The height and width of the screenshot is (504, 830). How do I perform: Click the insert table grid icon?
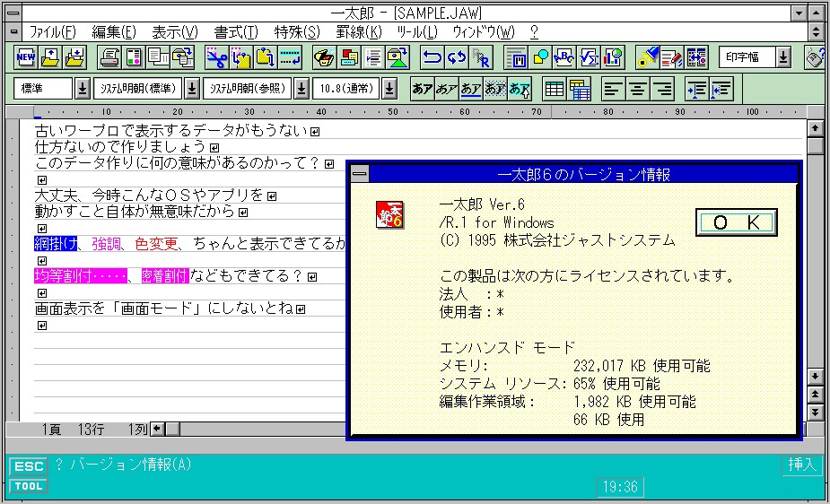click(555, 89)
